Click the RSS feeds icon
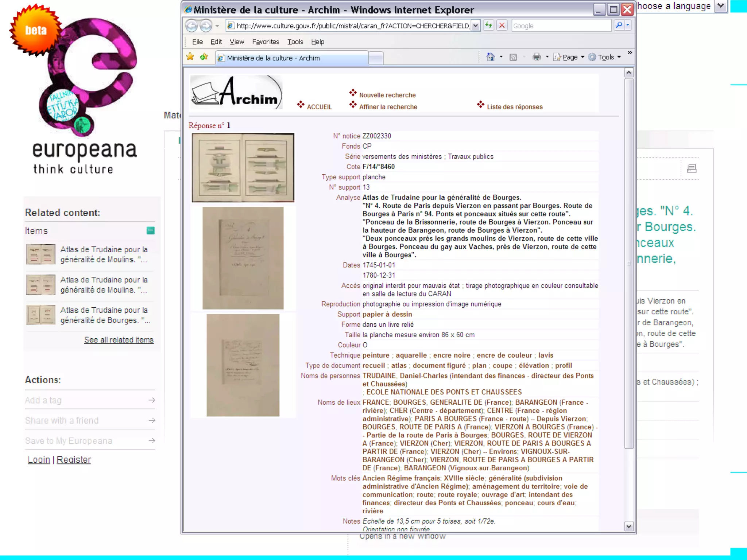This screenshot has height=560, width=747. (513, 57)
